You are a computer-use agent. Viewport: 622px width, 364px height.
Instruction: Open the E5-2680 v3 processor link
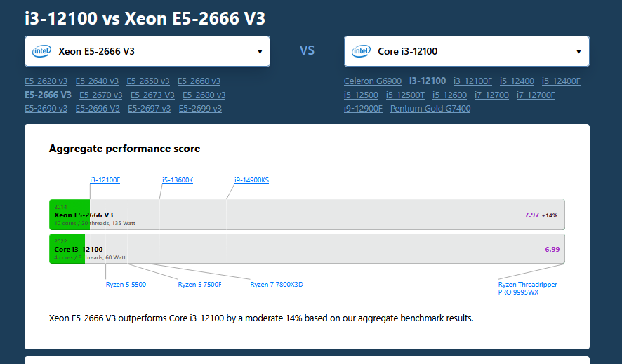(x=204, y=95)
